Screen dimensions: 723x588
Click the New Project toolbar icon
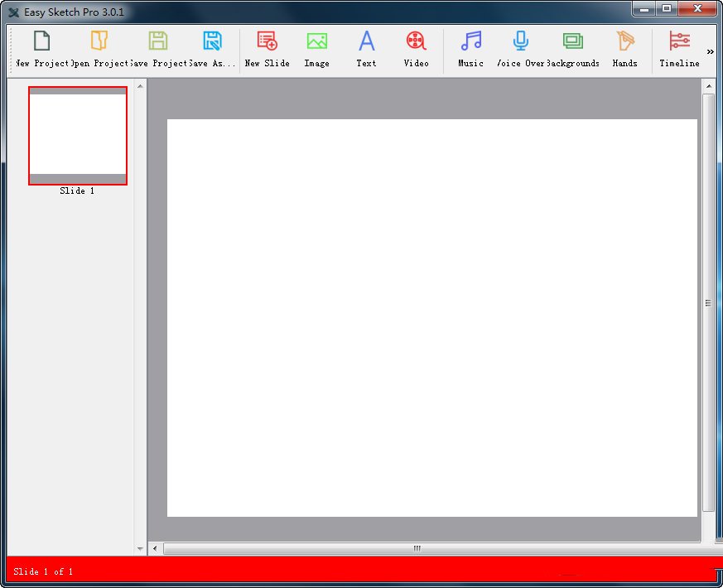(x=41, y=41)
